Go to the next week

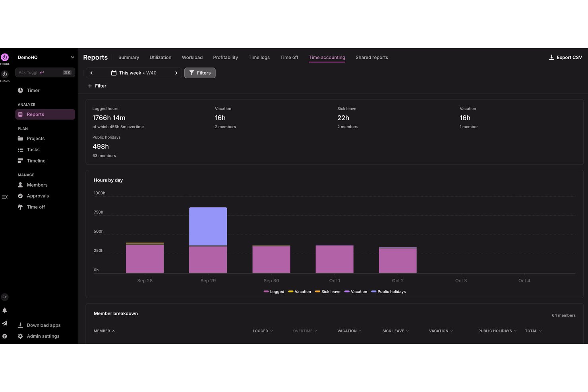tap(176, 73)
